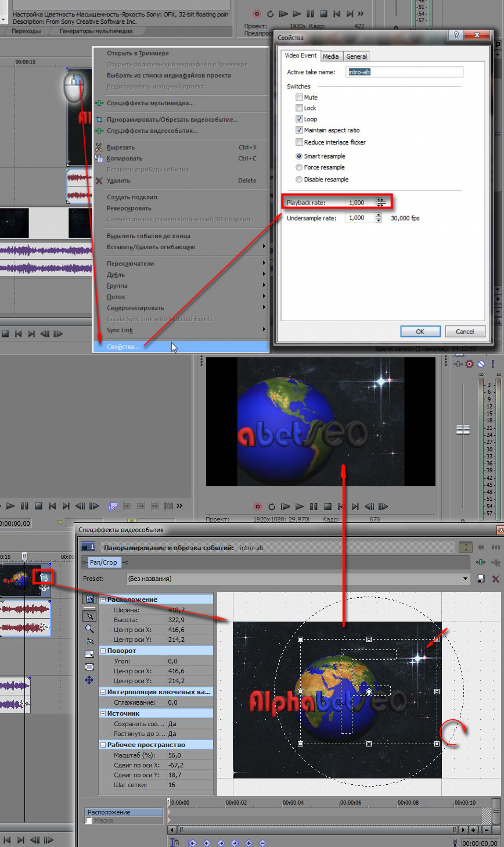504x847 pixels.
Task: Delete the preset with the red X icon
Action: coord(495,579)
